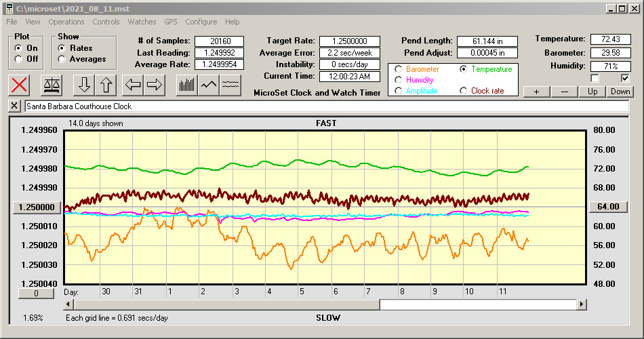644x339 pixels.
Task: Open the Watches menu
Action: pos(142,22)
